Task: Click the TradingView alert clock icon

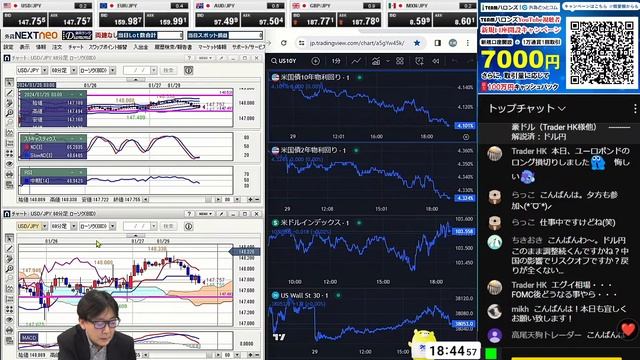Action: (419, 61)
